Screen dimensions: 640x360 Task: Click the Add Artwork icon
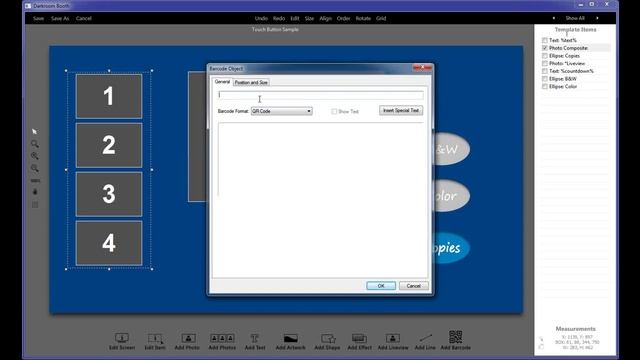291,338
